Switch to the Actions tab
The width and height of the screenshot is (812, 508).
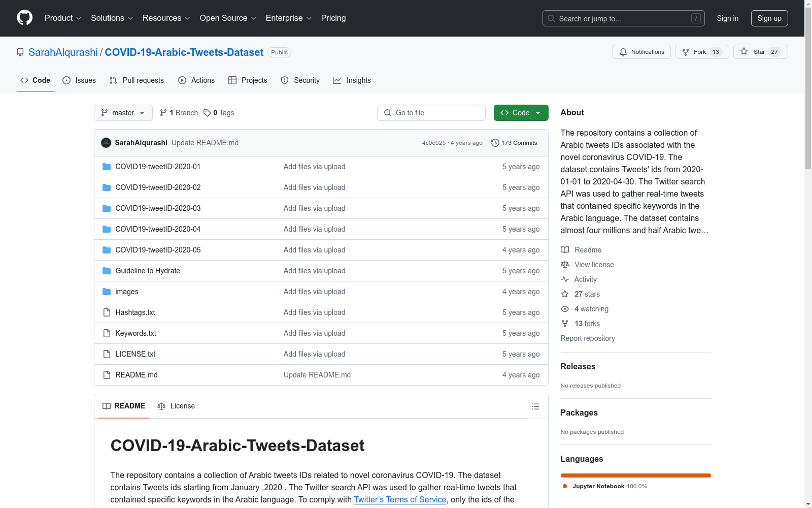(x=196, y=80)
